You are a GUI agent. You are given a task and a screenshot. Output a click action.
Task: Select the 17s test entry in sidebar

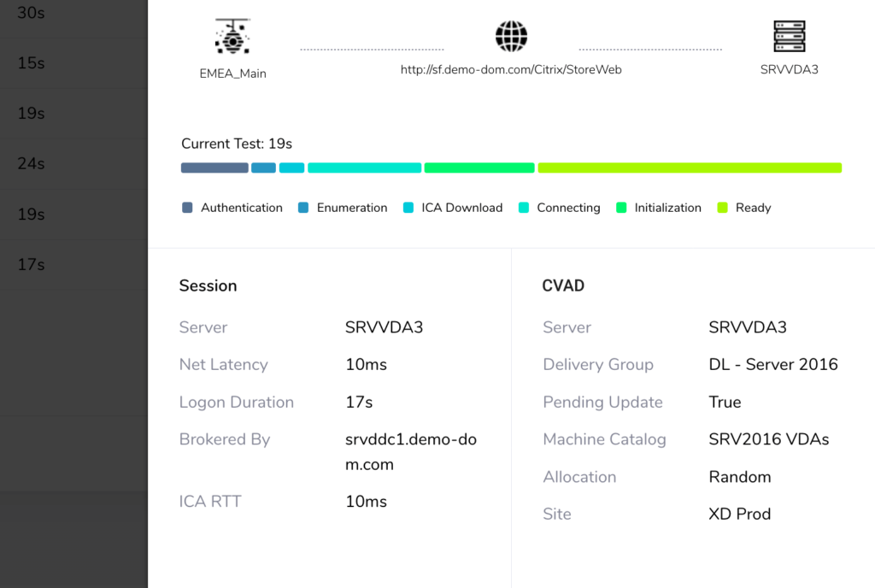[x=31, y=265]
